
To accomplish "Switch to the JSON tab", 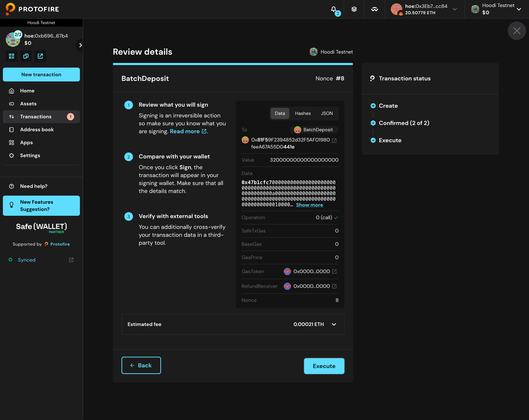I will (327, 113).
